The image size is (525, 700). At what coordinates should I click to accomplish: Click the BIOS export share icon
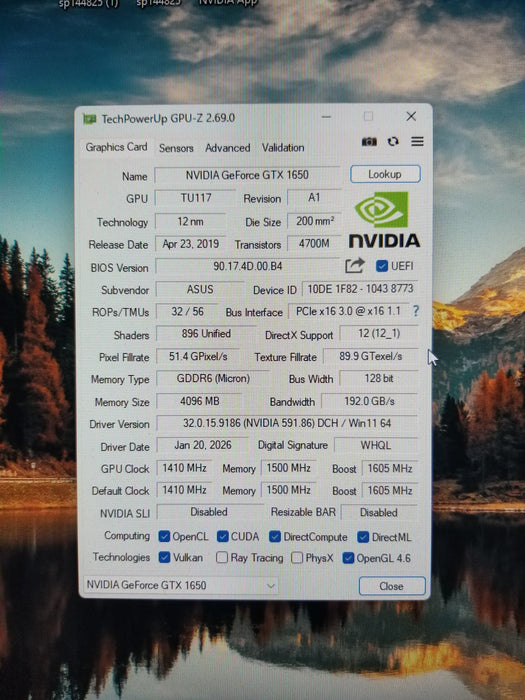point(355,266)
